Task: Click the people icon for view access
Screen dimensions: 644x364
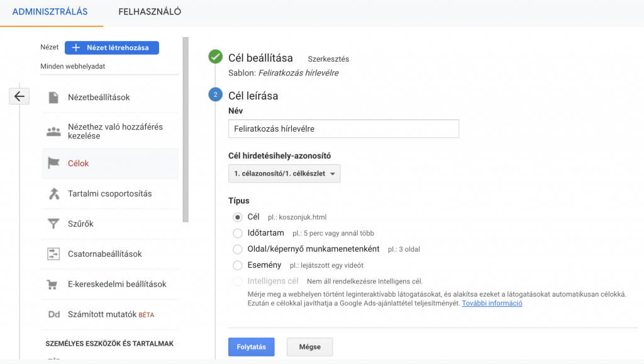Action: pos(53,131)
